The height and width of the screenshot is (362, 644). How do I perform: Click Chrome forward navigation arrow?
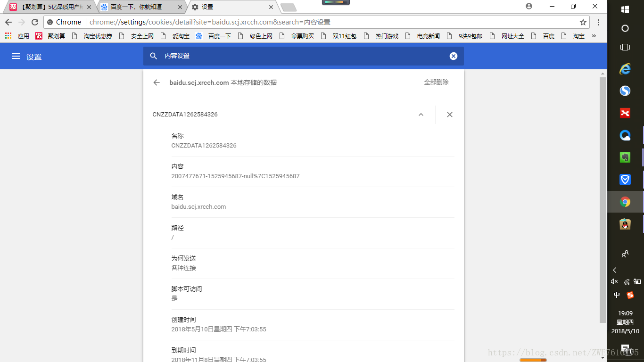pos(22,22)
